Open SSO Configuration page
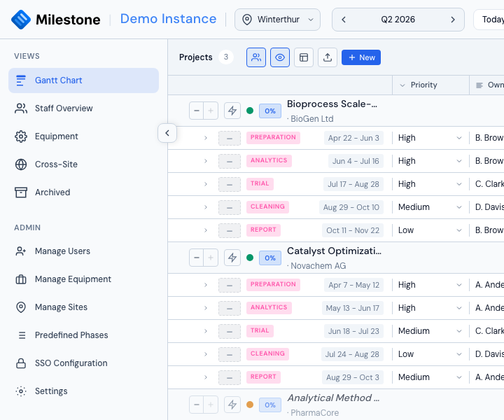504x420 pixels. pos(83,363)
